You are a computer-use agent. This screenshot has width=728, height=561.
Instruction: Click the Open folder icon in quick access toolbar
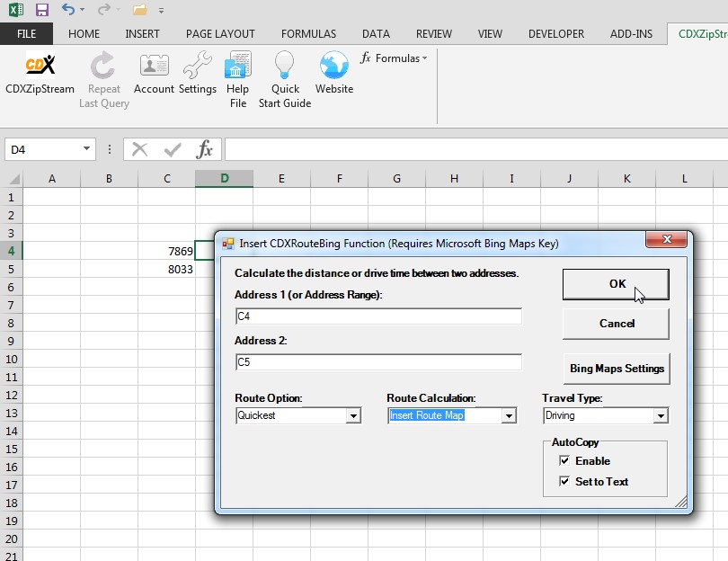[x=139, y=9]
